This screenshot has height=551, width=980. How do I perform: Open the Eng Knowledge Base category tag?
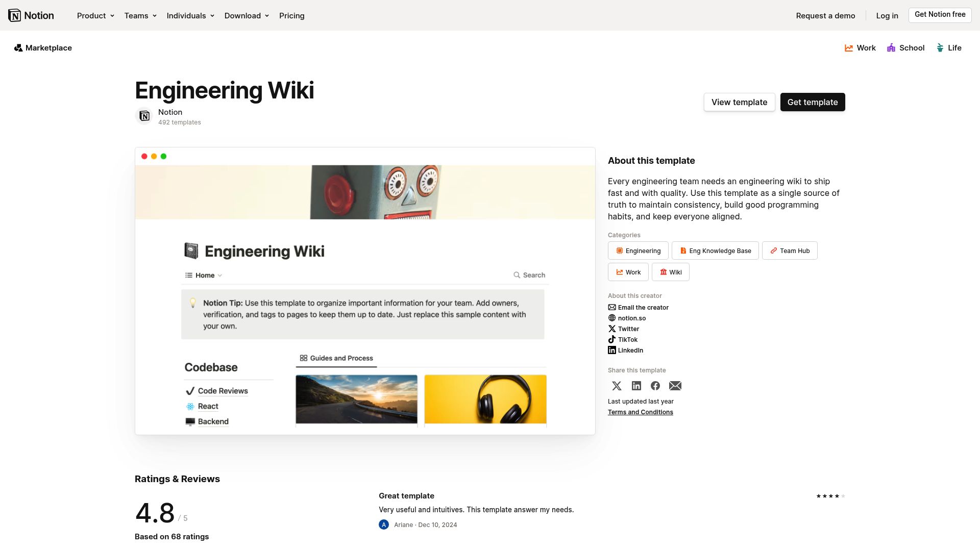pos(715,251)
